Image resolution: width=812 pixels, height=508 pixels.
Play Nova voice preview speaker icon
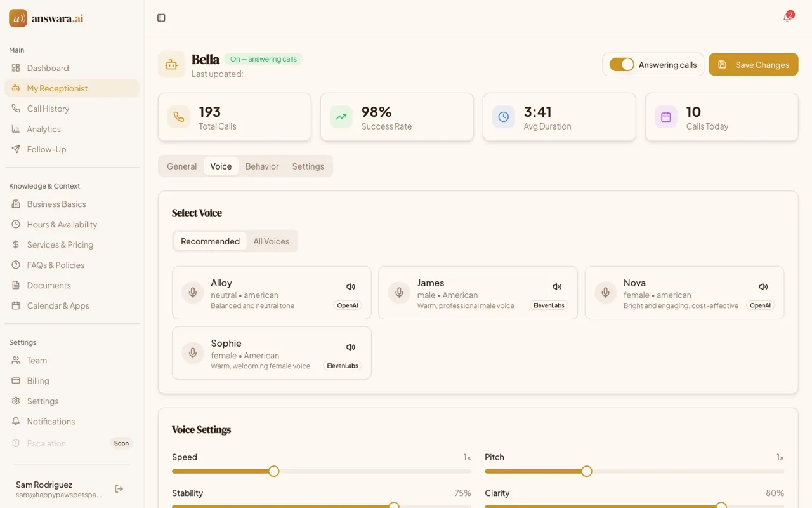click(763, 287)
